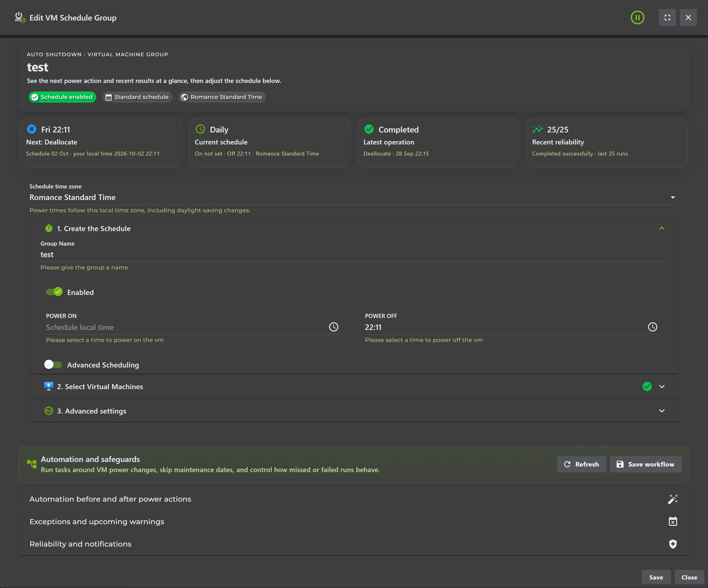Screen dimensions: 708x588
Task: Click the shield reliability icon
Action: pos(673,544)
